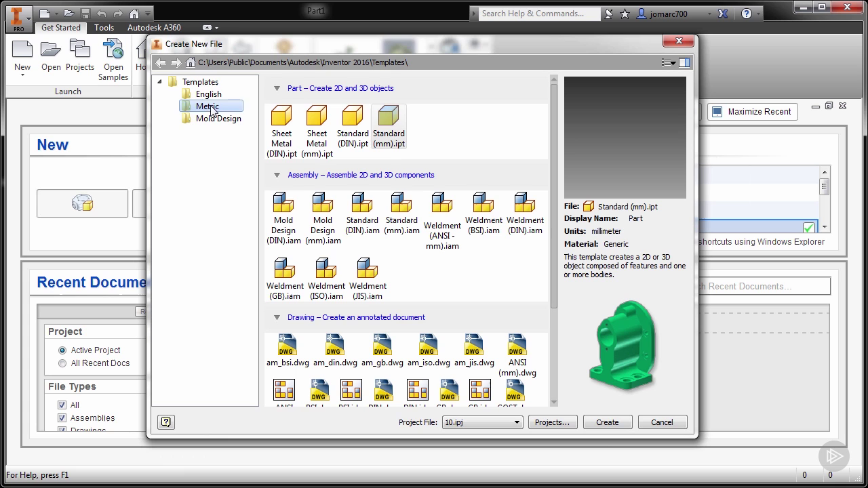
Task: Collapse the Part section
Action: (x=277, y=88)
